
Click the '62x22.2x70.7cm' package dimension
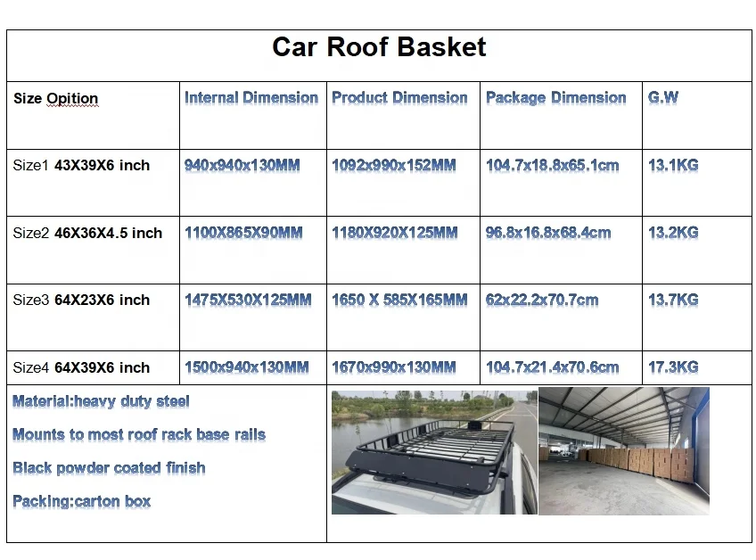coord(542,300)
